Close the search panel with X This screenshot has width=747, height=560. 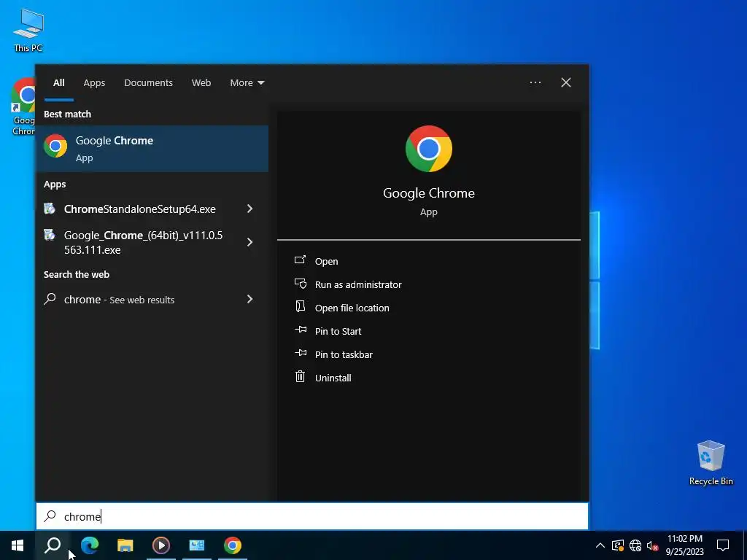tap(566, 82)
